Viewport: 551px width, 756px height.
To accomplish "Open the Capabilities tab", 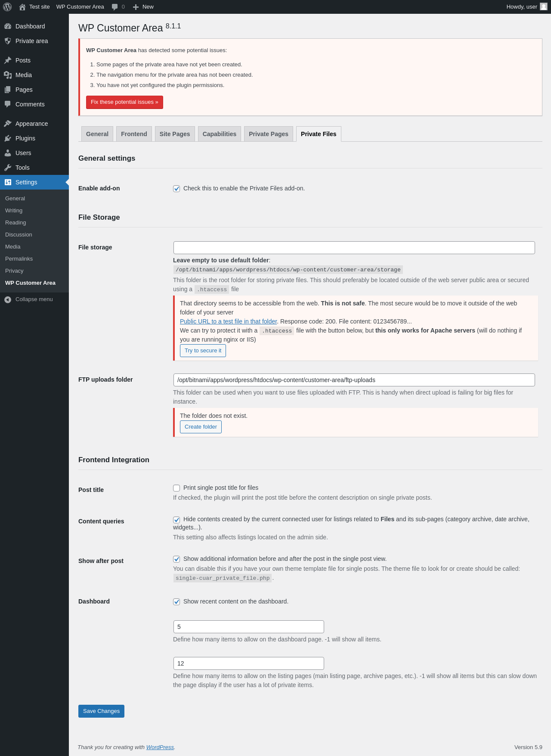I will [220, 134].
